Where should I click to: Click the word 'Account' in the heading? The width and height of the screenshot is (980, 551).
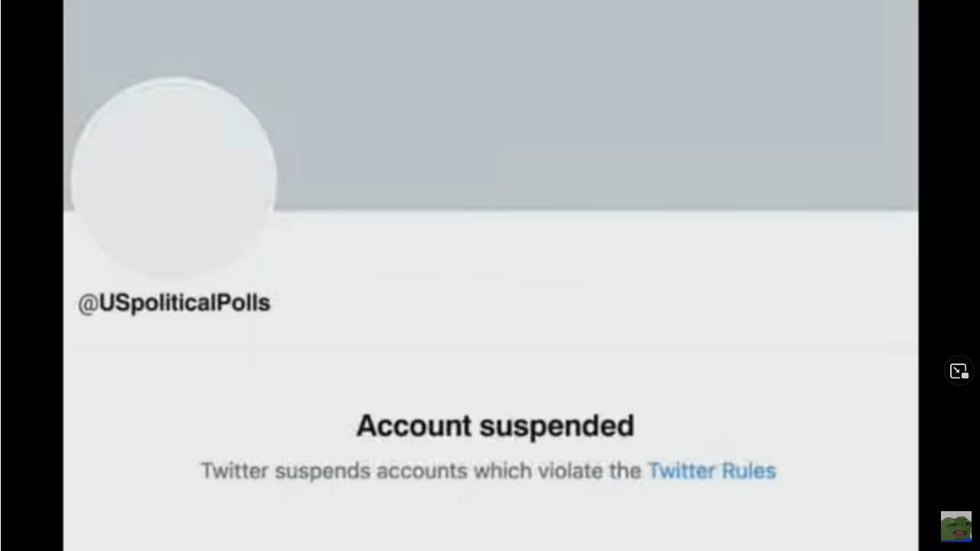point(413,425)
